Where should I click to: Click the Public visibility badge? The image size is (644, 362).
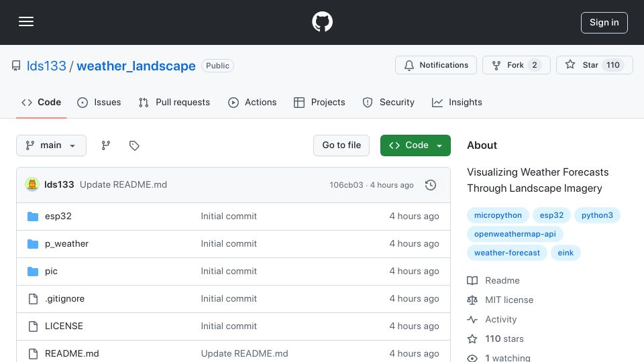click(x=217, y=66)
